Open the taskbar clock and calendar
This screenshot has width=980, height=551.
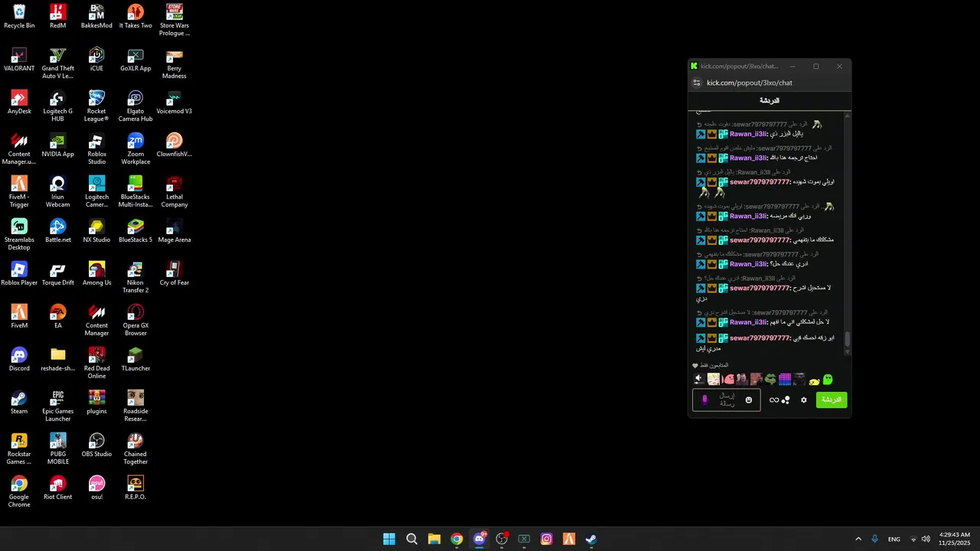(955, 539)
